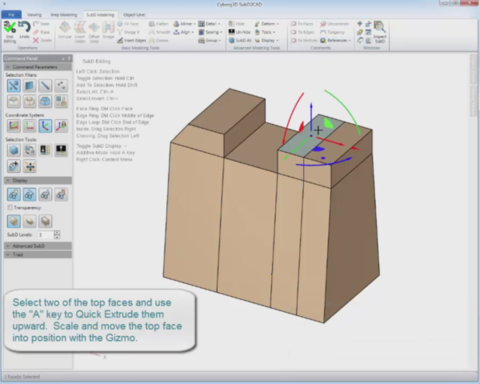Screen dimensions: 480x384
Task: Open the blue File menu button
Action: (11, 15)
